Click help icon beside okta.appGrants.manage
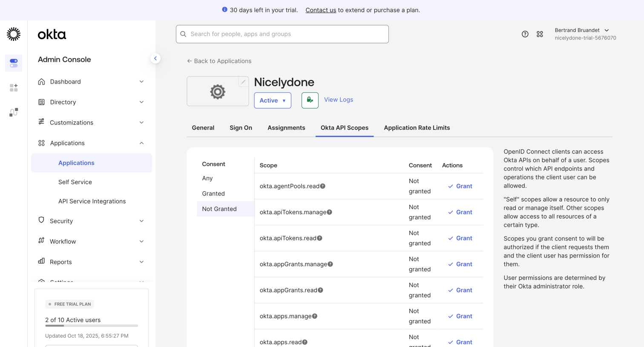Image resolution: width=644 pixels, height=347 pixels. tap(330, 264)
